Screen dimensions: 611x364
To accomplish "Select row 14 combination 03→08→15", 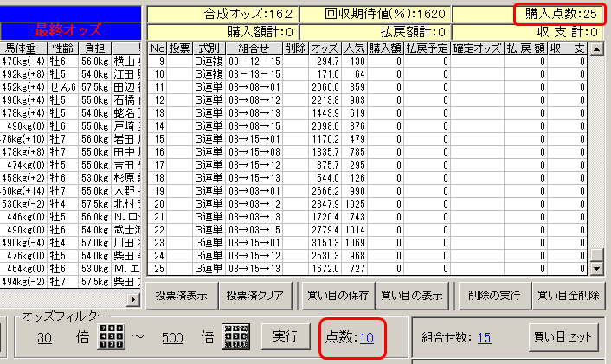I will point(254,126).
